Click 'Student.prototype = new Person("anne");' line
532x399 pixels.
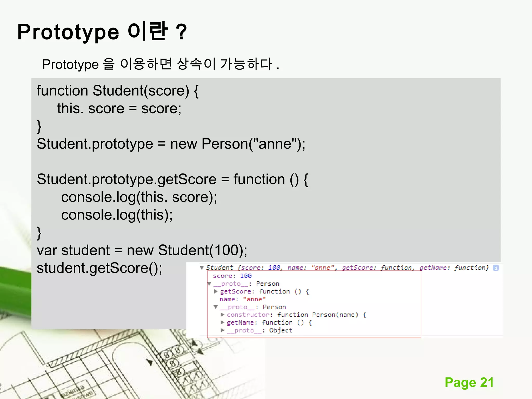click(x=171, y=144)
